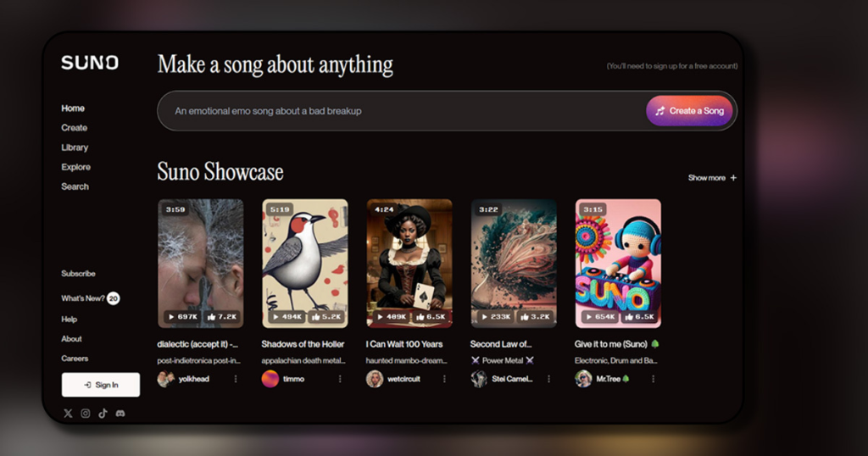
Task: Like the Give it to me (Suno) song
Action: [x=639, y=316]
